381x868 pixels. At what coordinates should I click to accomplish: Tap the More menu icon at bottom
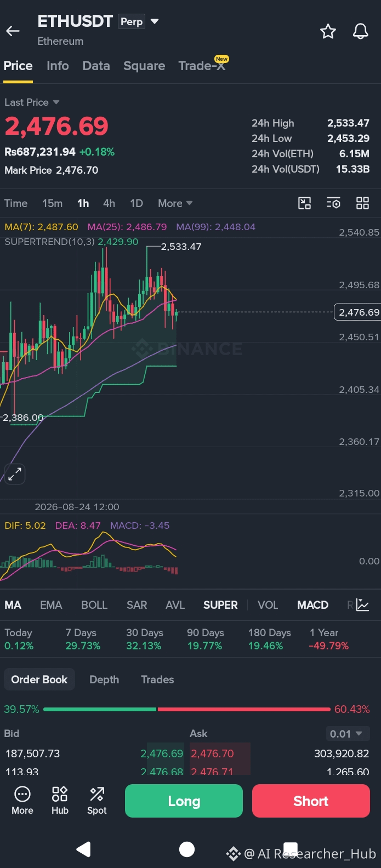point(22,801)
